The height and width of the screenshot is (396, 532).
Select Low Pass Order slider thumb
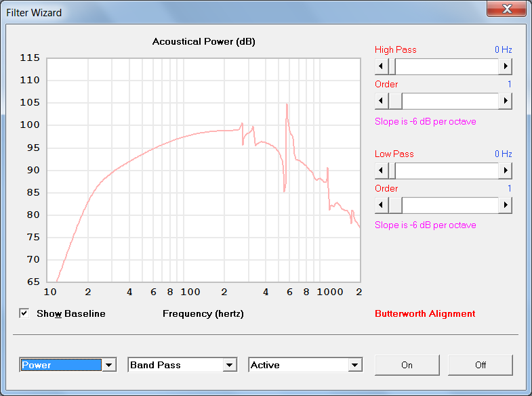click(x=395, y=205)
